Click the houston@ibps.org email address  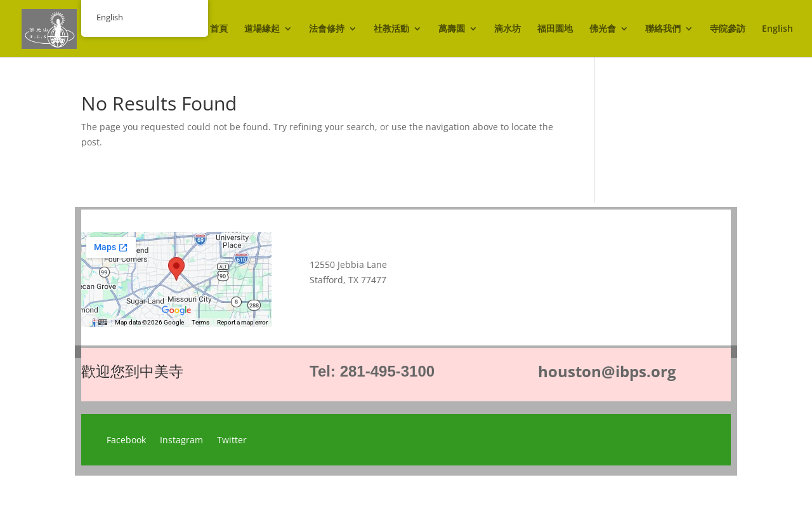click(x=607, y=371)
